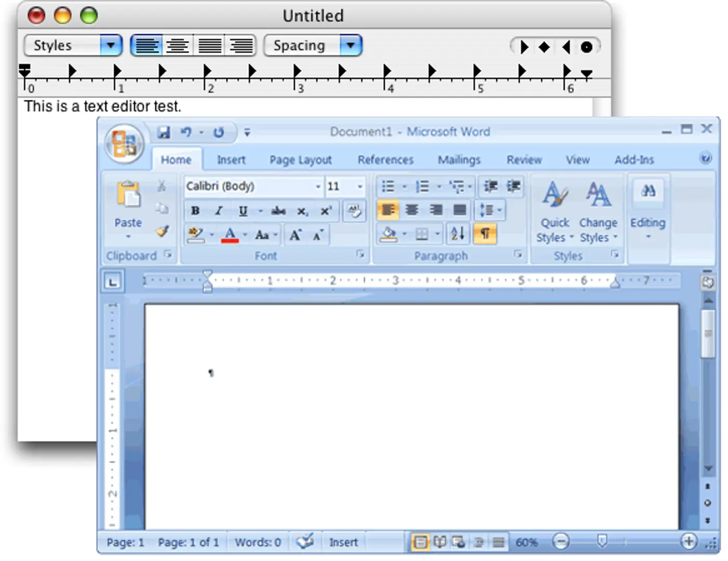Toggle Show/Hide paragraph marks button
728x561 pixels.
tap(485, 234)
